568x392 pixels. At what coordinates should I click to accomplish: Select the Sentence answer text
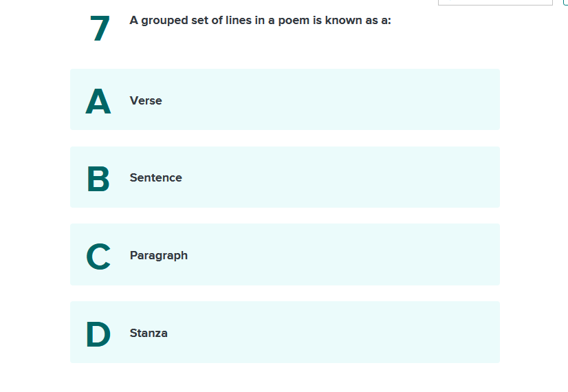tap(156, 177)
